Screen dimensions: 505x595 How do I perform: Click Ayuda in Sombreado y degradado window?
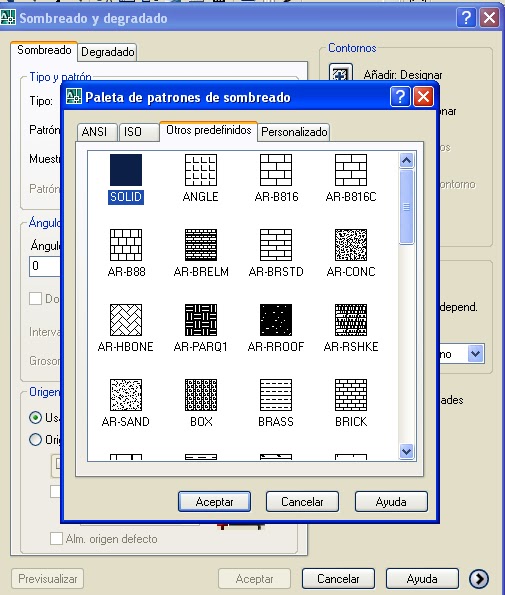(422, 579)
